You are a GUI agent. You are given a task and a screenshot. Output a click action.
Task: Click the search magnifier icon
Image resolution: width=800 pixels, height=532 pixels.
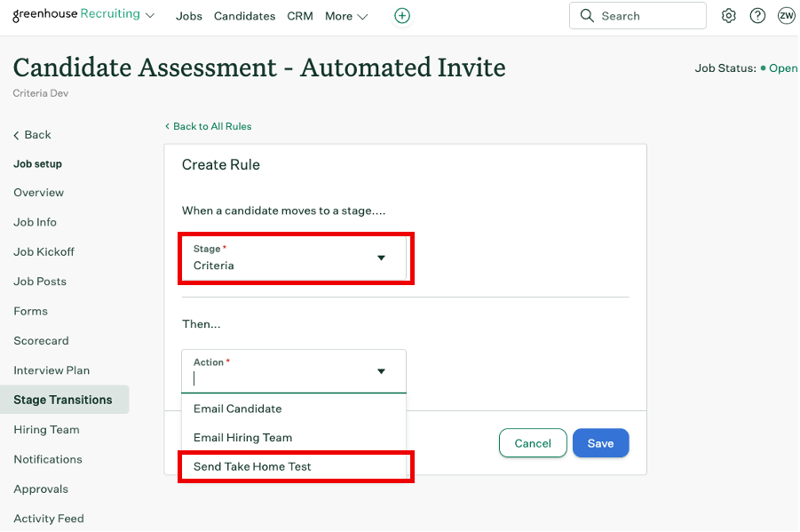click(587, 16)
